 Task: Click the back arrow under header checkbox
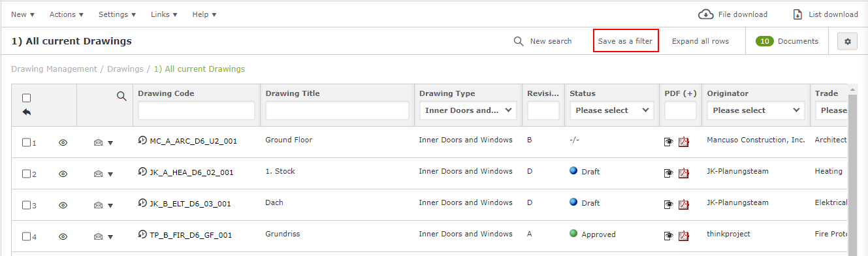click(x=27, y=112)
